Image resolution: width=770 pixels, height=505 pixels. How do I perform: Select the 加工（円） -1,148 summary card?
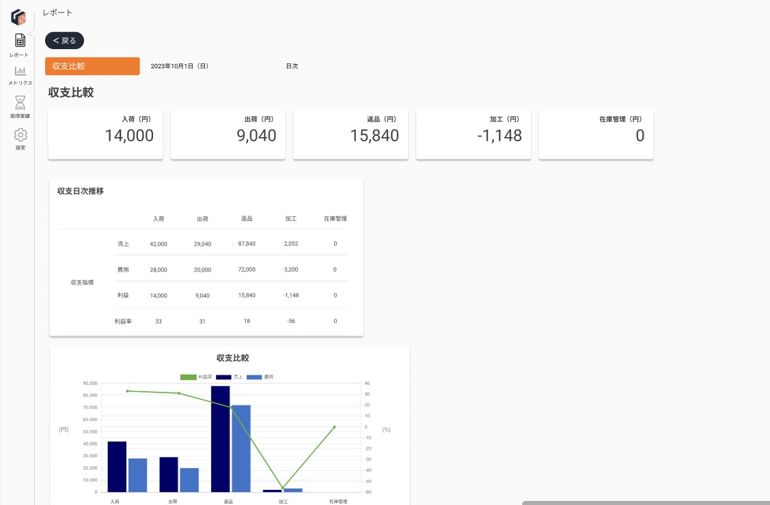coord(473,135)
